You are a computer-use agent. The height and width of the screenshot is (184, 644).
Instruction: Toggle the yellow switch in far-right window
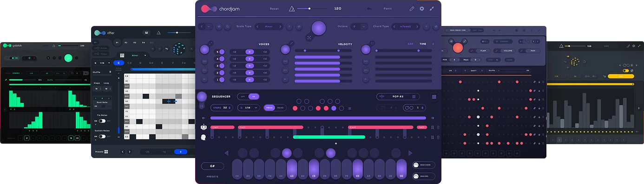click(626, 71)
